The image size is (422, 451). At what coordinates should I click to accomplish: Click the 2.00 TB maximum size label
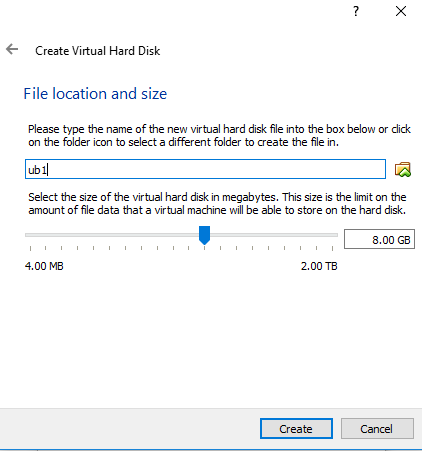click(x=319, y=266)
